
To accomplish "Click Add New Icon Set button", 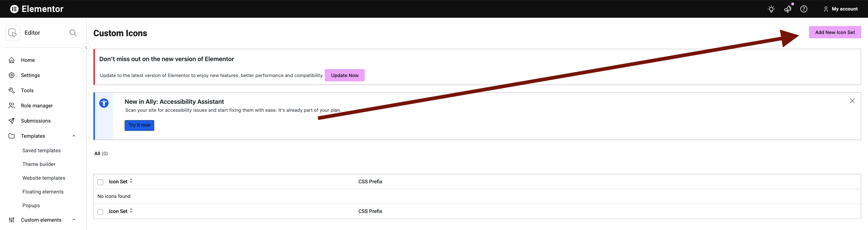I will pos(835,32).
